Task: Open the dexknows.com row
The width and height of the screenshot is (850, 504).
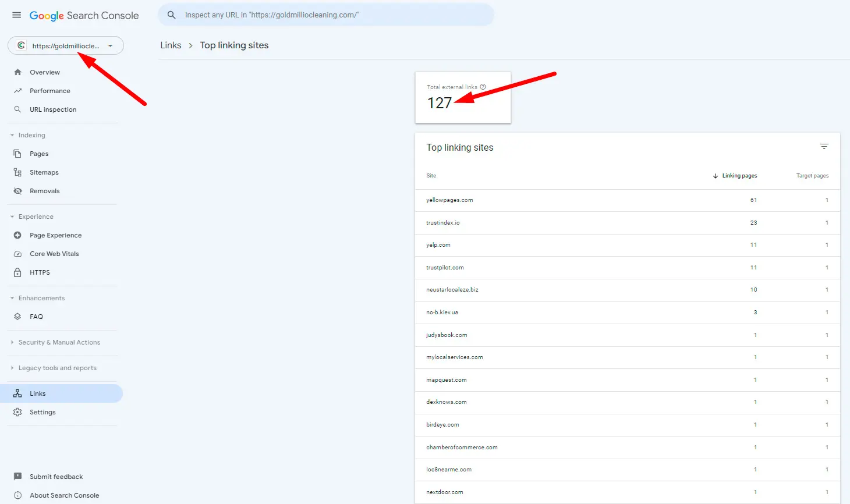Action: (x=628, y=402)
